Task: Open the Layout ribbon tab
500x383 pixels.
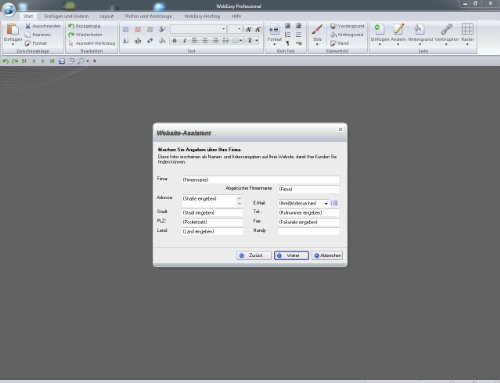Action: pos(106,16)
